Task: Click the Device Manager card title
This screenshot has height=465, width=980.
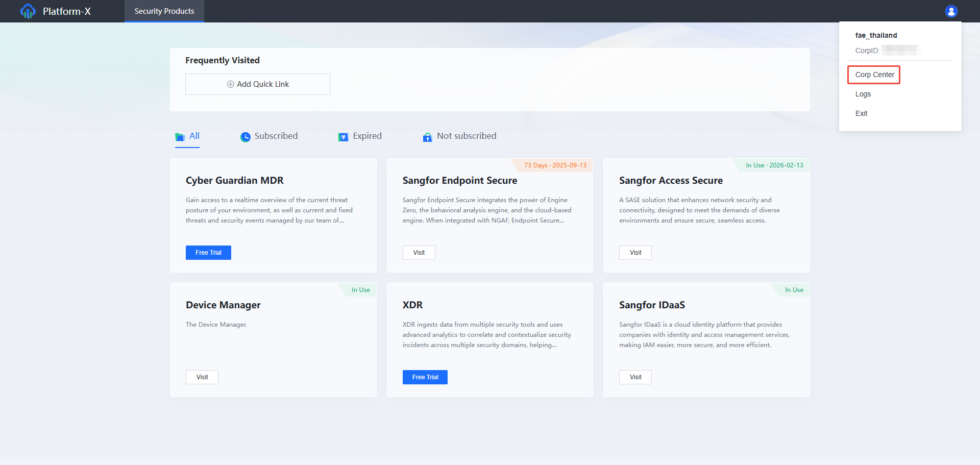Action: (223, 305)
